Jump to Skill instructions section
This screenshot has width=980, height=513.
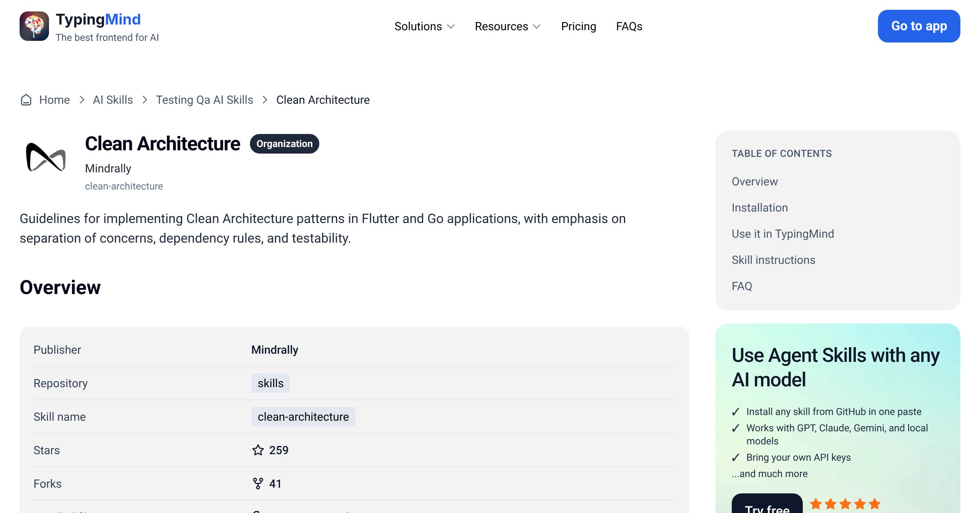click(773, 260)
